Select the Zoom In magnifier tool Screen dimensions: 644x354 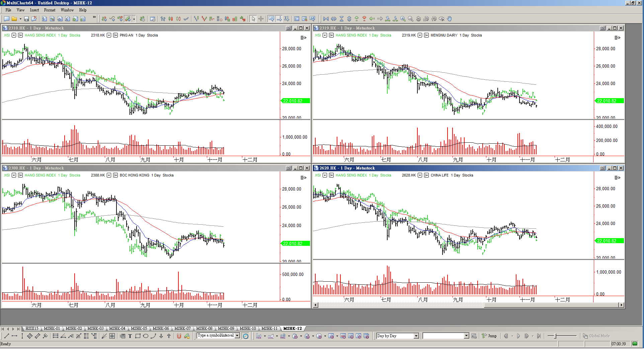click(x=403, y=19)
